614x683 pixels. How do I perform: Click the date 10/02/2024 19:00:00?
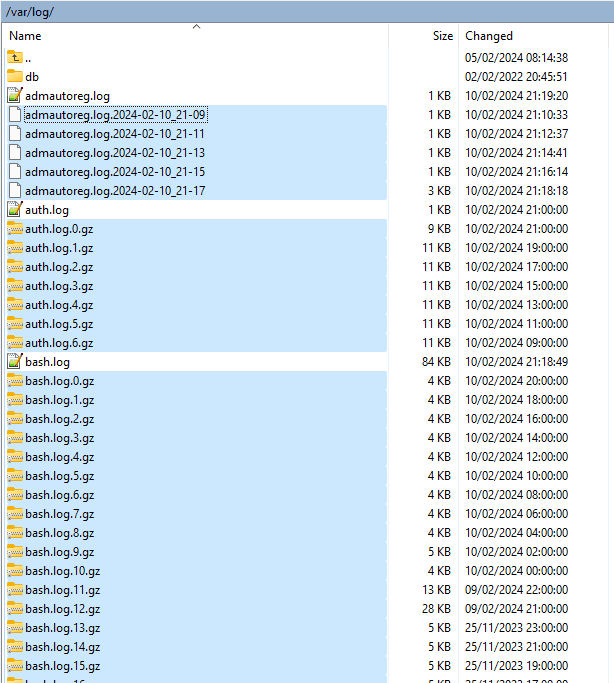pos(516,248)
